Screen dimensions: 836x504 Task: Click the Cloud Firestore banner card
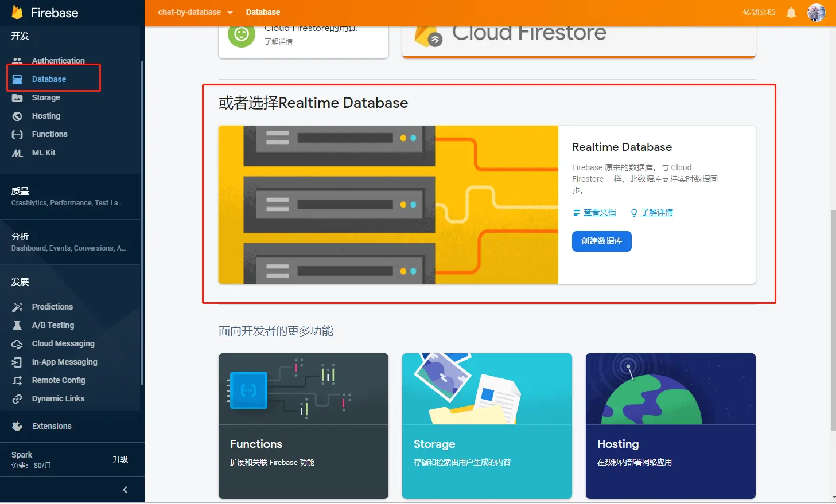(x=579, y=41)
